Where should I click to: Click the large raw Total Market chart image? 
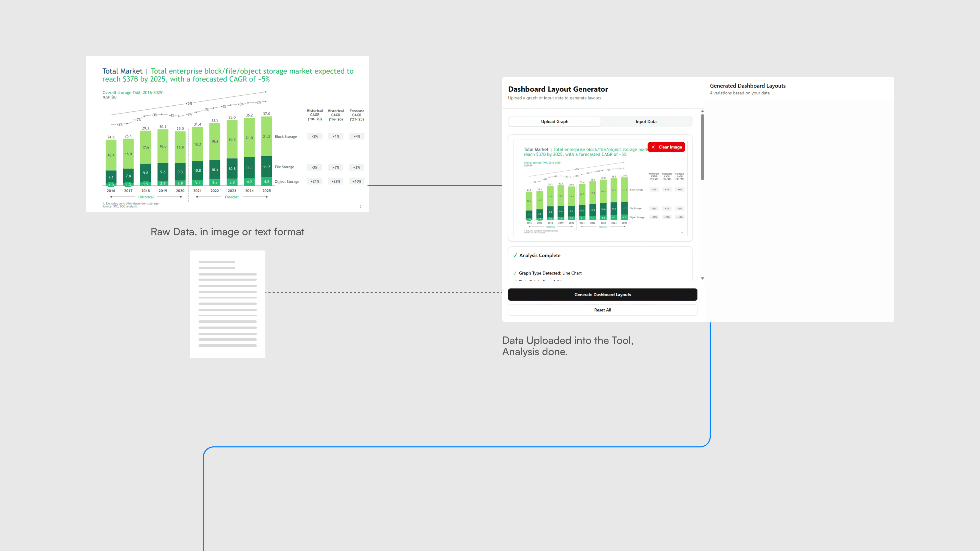[x=227, y=133]
